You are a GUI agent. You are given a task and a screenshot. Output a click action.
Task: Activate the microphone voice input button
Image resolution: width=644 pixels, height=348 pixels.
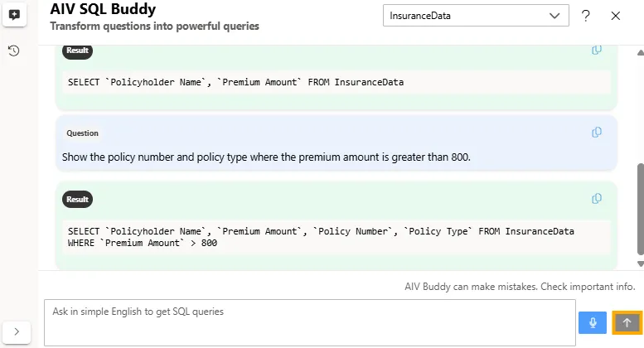pos(593,322)
